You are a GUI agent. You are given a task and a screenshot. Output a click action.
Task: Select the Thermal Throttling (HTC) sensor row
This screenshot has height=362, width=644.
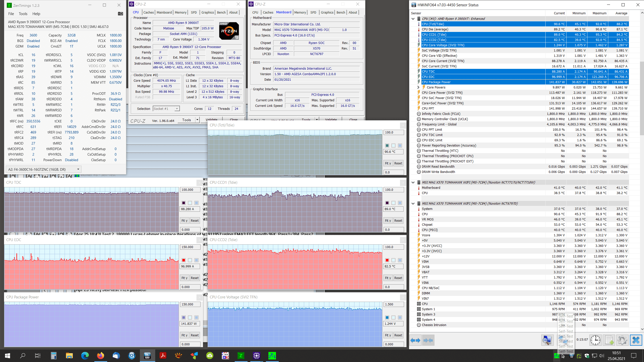(525, 151)
